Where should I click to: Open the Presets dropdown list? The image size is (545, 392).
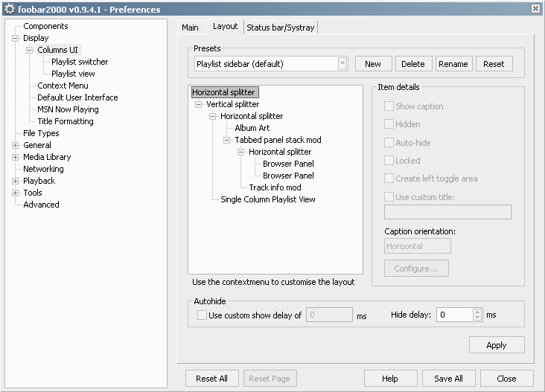[x=342, y=64]
